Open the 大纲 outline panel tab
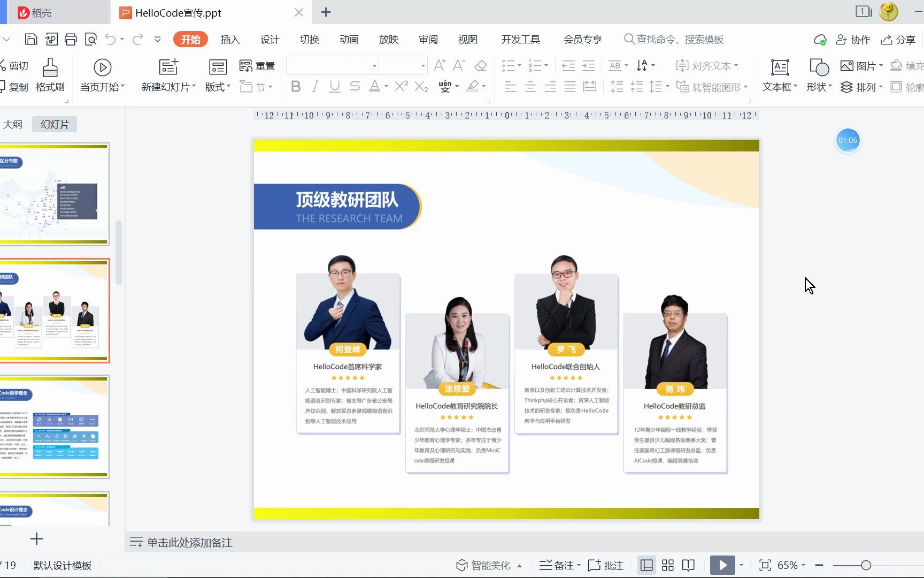Screen dimensions: 924x578 [13, 124]
